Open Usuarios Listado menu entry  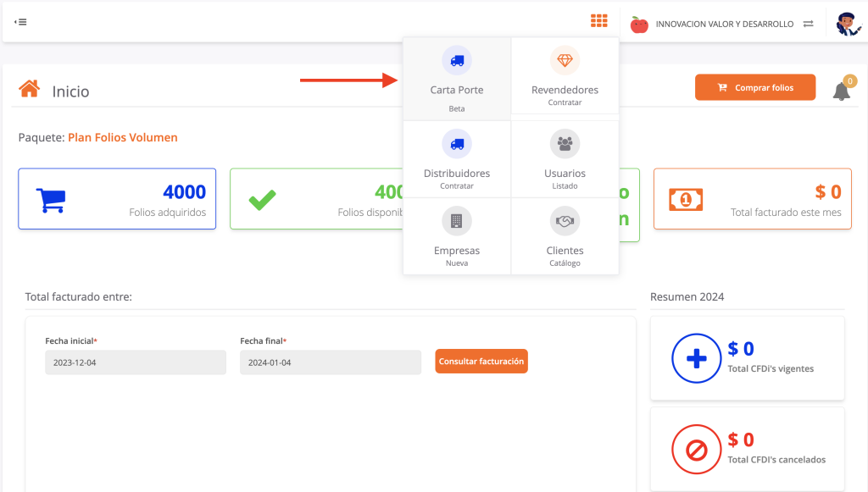point(565,159)
